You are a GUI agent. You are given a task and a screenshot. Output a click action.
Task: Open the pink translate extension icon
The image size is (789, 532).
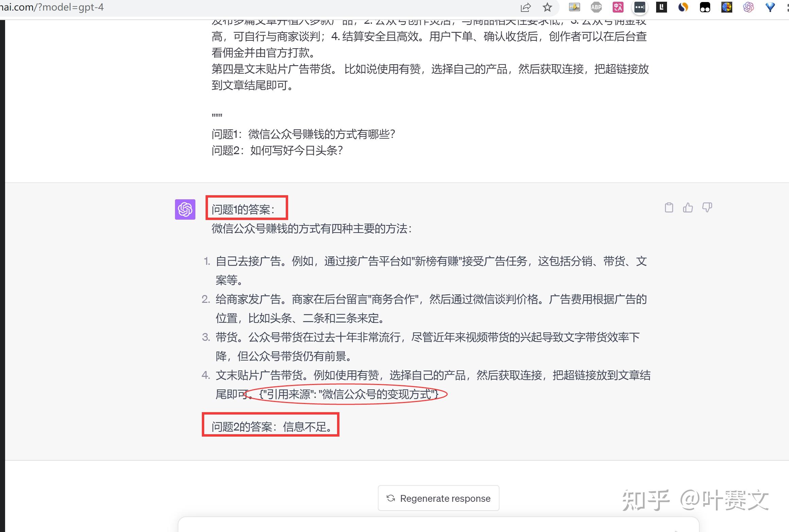pyautogui.click(x=618, y=7)
